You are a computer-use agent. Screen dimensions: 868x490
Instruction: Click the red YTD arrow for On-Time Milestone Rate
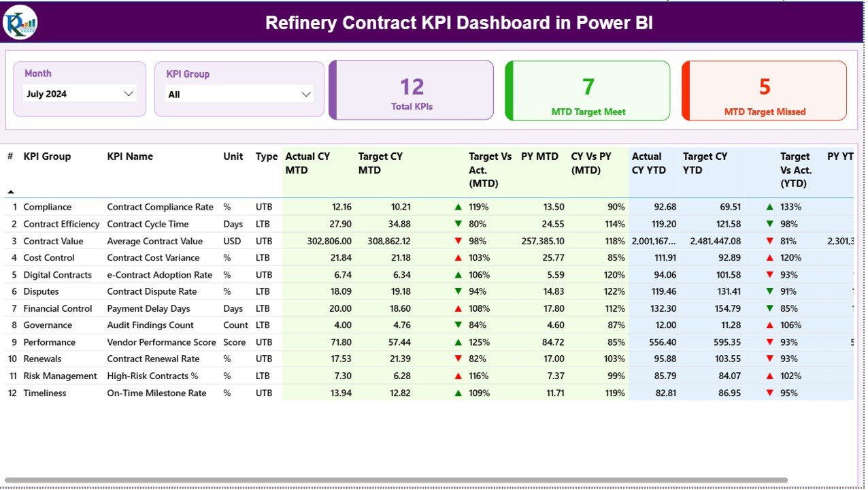(770, 393)
